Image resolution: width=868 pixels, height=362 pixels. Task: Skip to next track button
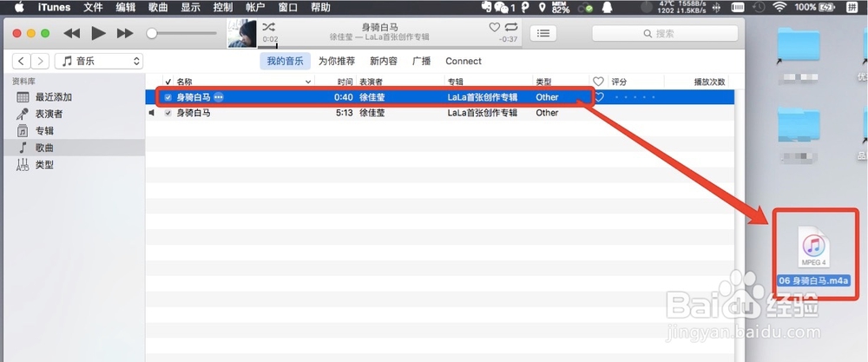[125, 33]
